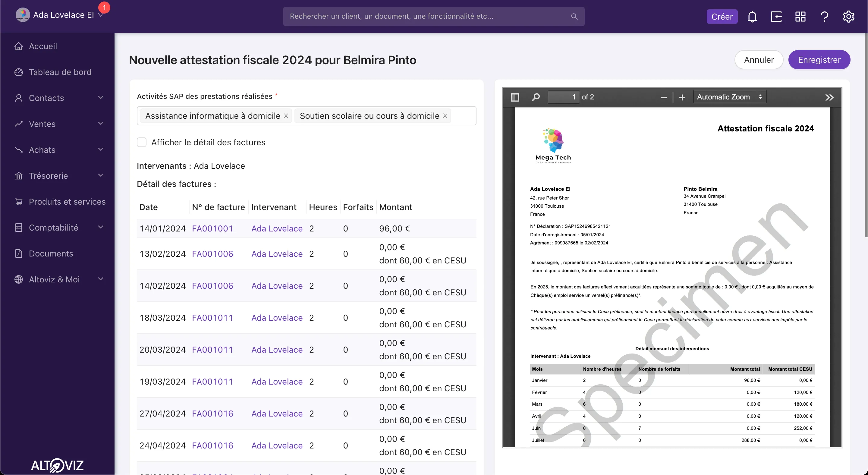
Task: Open invoice FA001006 dated 14/02/2024
Action: [x=212, y=286]
